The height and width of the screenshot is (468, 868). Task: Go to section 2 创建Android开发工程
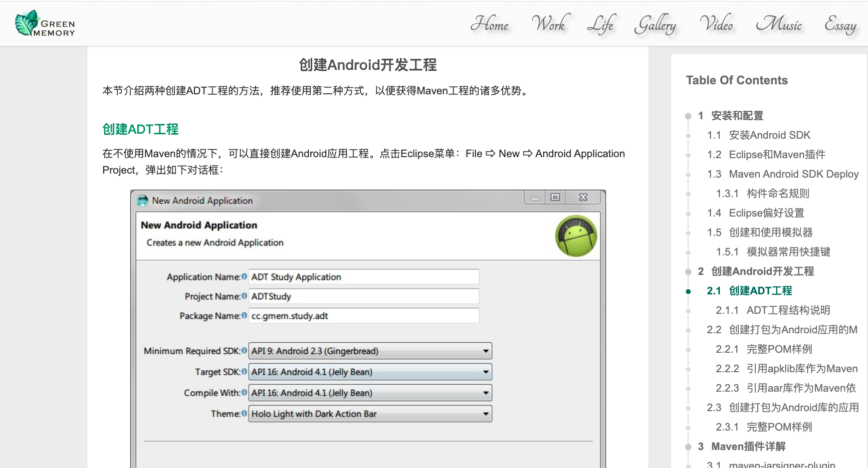(x=756, y=271)
